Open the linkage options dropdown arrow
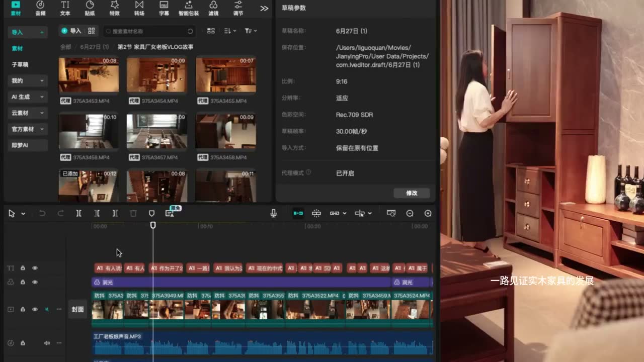This screenshot has width=644, height=362. [x=345, y=214]
